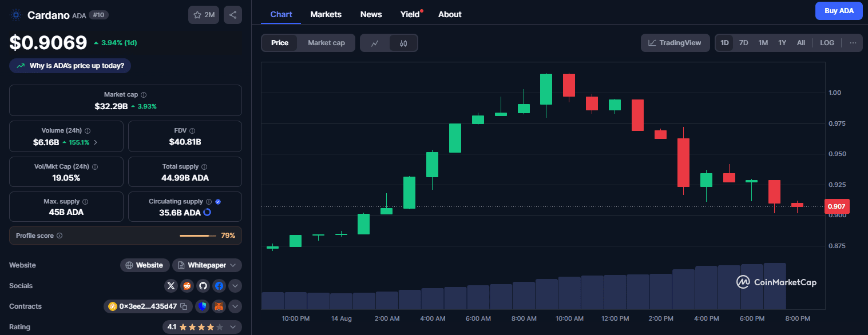Copy the 0x3ee2...435d47 contract address
The image size is (868, 335).
pos(184,306)
